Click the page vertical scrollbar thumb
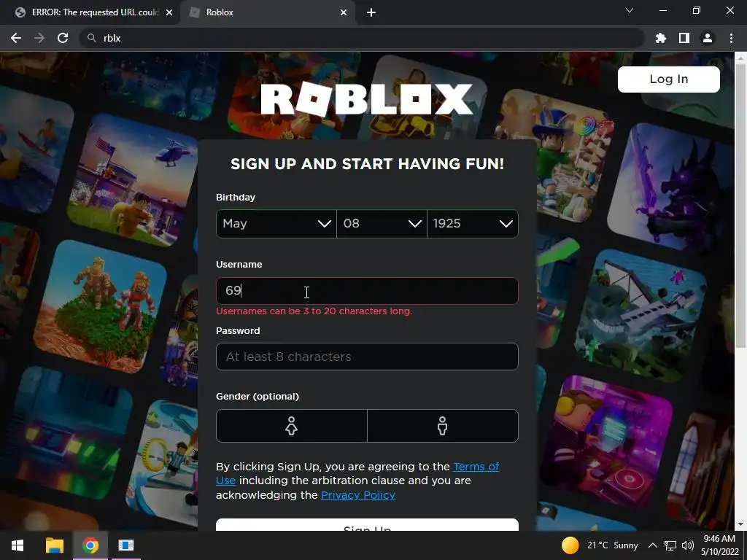This screenshot has height=560, width=747. 740,205
